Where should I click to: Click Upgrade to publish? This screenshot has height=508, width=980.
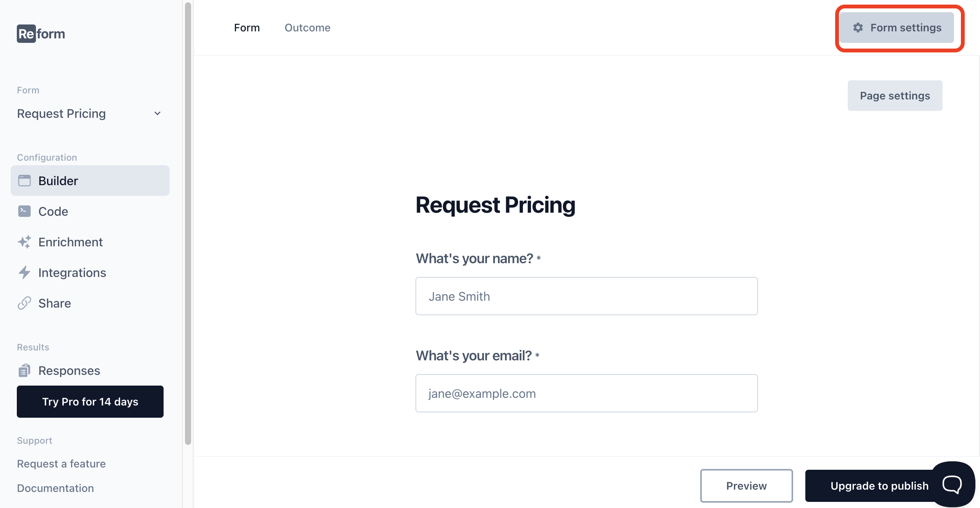(879, 486)
